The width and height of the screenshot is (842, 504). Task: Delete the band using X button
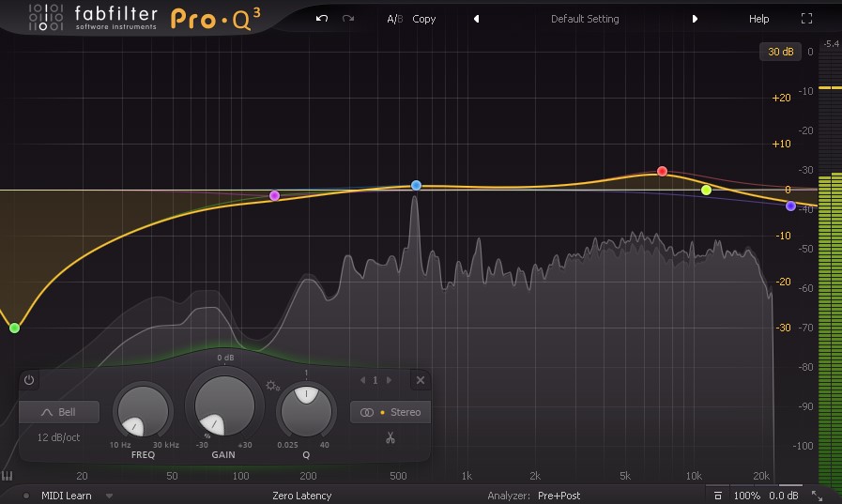421,380
